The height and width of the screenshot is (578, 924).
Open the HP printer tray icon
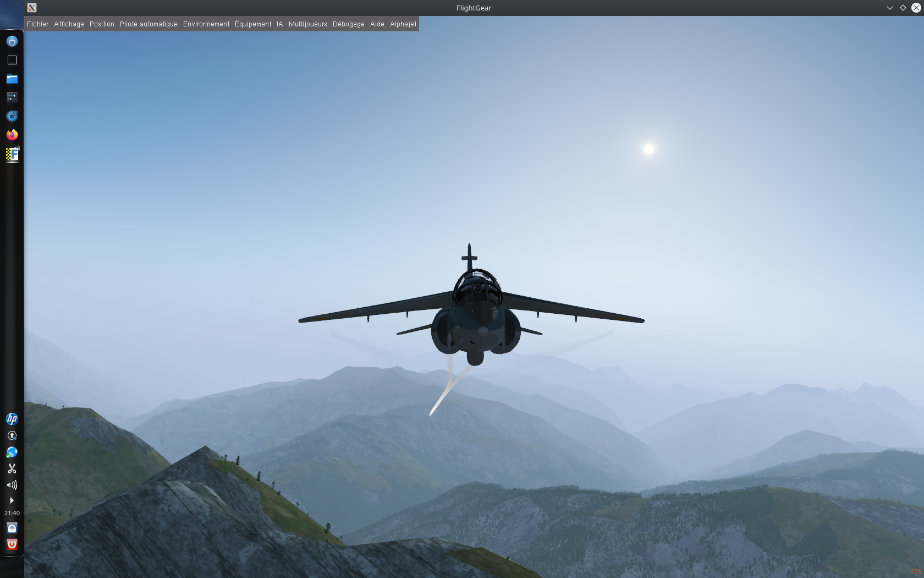[12, 419]
